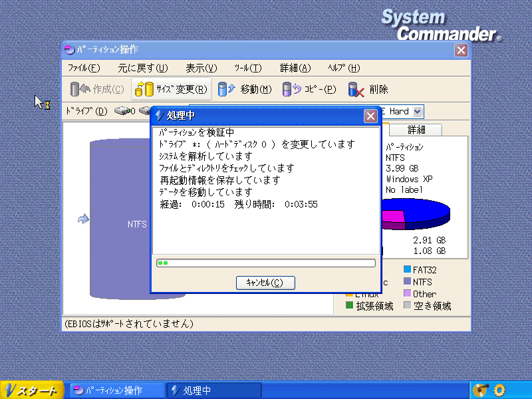
Task: Click the blue arrow beside NTFS cylinder
Action: [x=83, y=219]
